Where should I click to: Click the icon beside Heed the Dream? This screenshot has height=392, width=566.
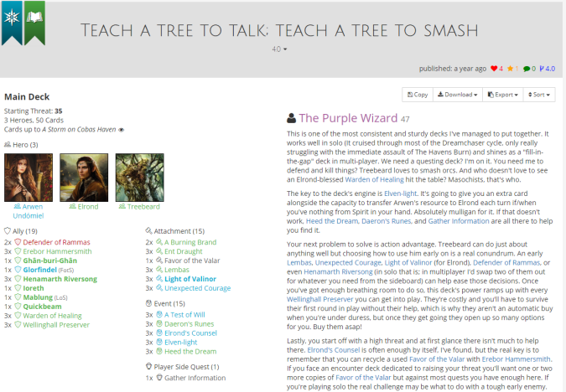point(159,351)
